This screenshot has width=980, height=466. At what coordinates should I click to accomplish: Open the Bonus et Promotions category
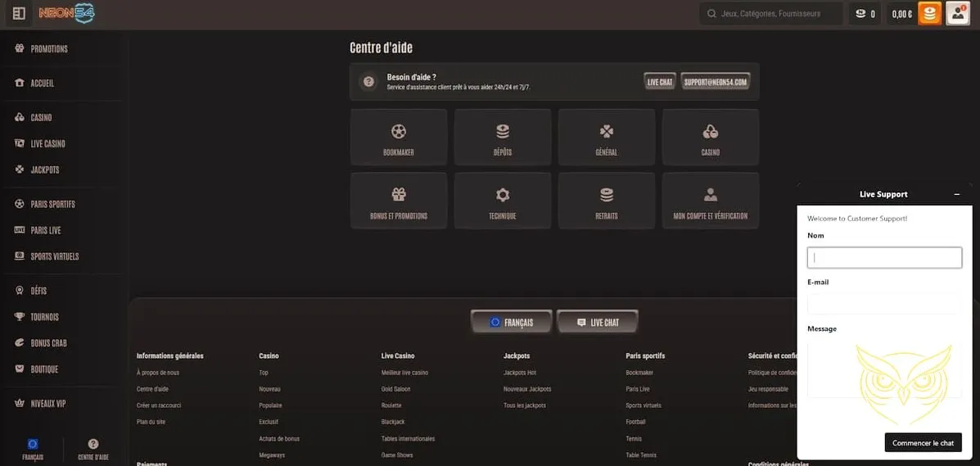[399, 201]
